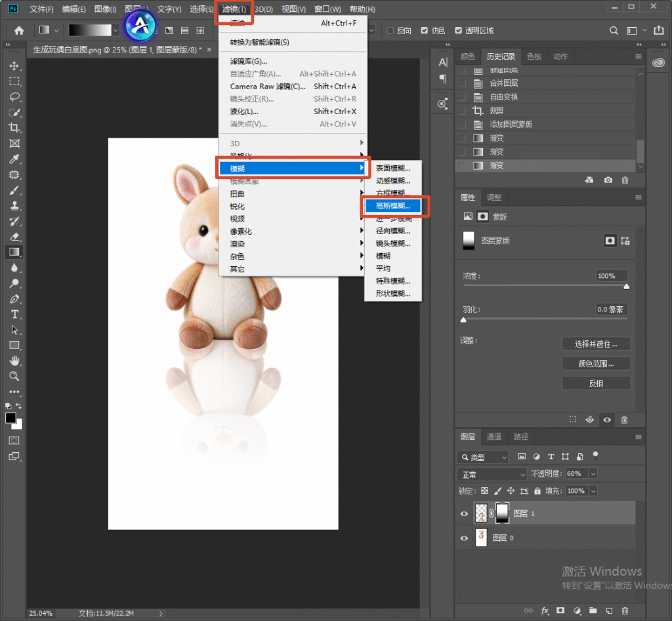Click the 颜色范围 button
The width and height of the screenshot is (672, 621).
click(x=596, y=363)
